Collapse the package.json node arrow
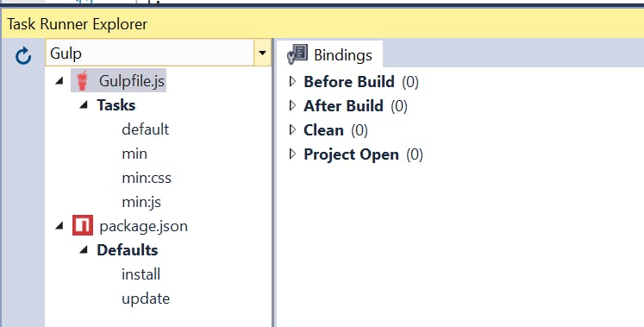The height and width of the screenshot is (327, 644). point(59,225)
